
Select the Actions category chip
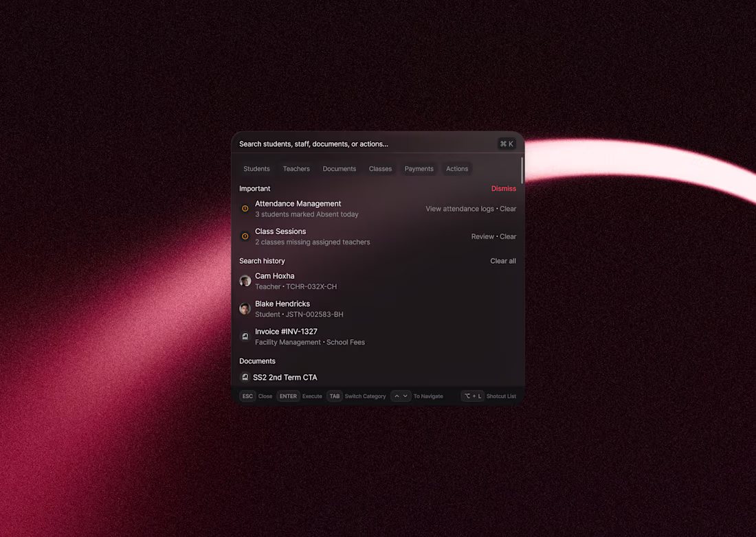pos(457,169)
